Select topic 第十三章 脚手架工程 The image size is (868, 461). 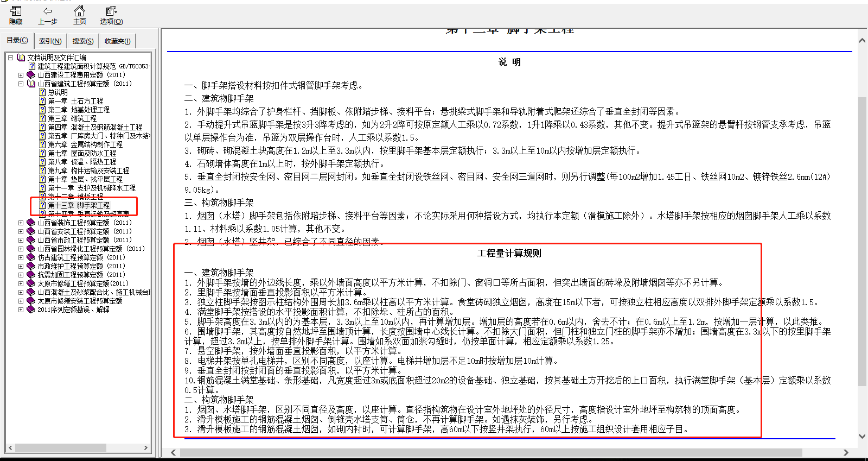(79, 205)
